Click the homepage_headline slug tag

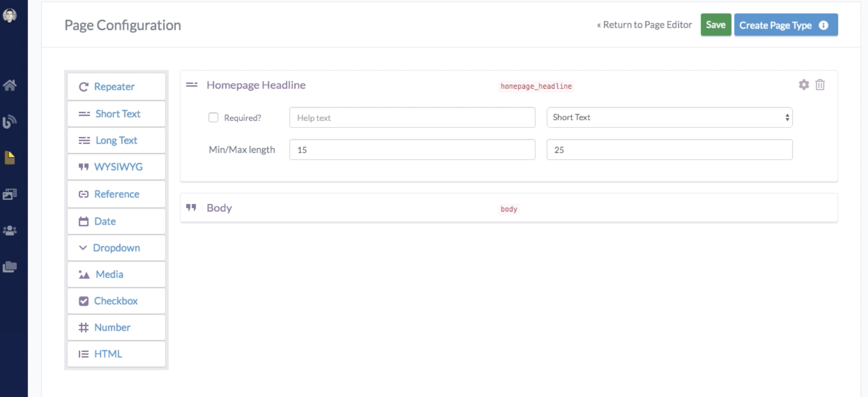[x=536, y=86]
